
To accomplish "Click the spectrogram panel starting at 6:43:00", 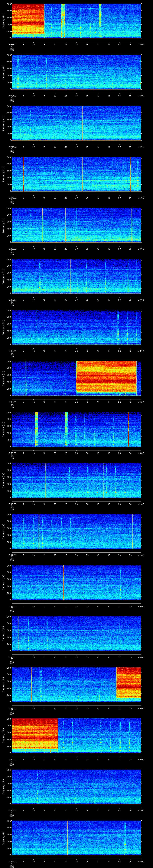I will (76, 633).
